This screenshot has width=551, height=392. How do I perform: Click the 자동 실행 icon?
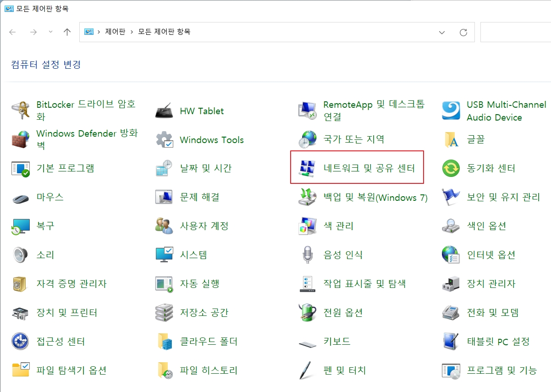pos(164,284)
